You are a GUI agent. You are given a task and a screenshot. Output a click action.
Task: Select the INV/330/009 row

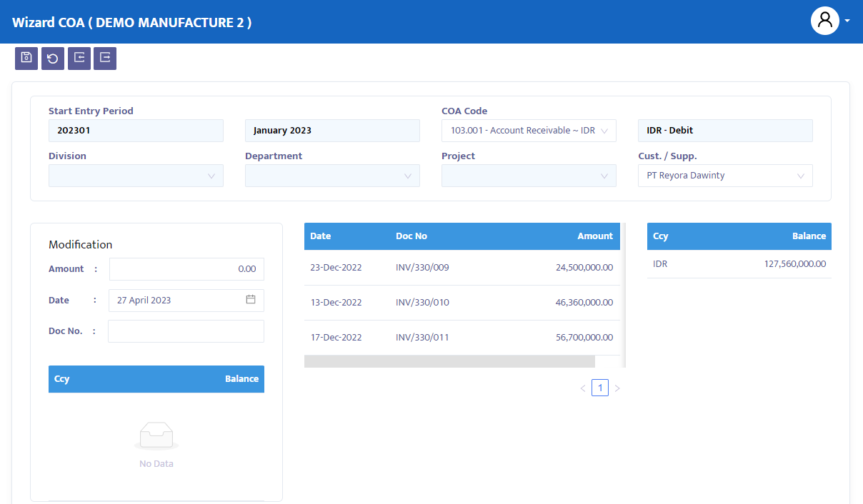click(x=462, y=268)
